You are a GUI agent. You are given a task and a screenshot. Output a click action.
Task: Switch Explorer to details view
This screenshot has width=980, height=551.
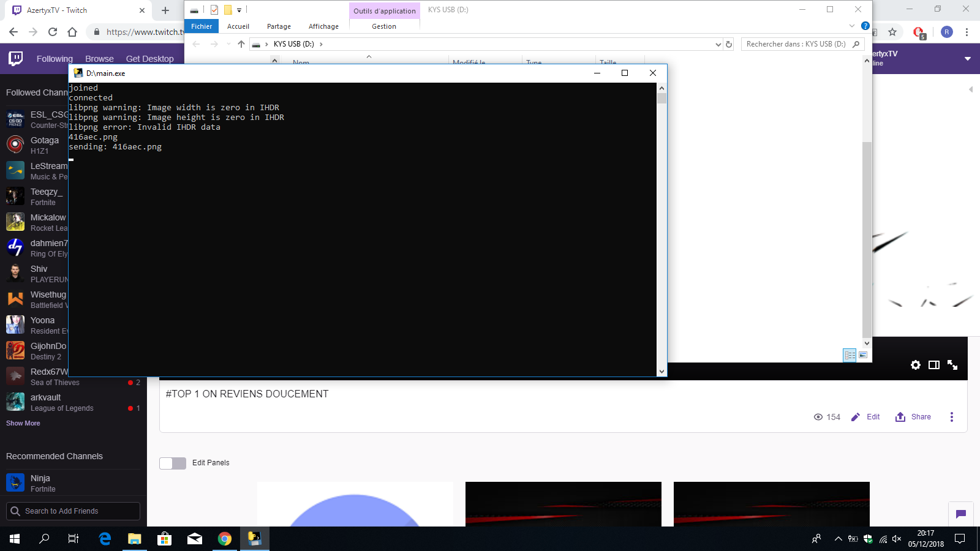(850, 355)
